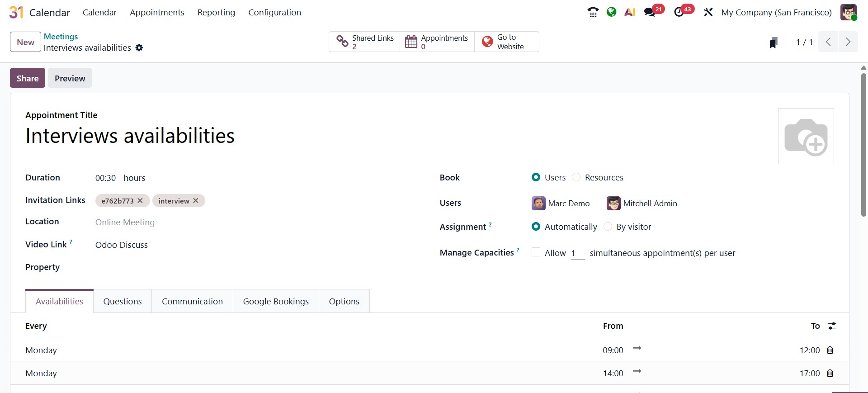The width and height of the screenshot is (868, 393).
Task: Open the activities clock icon
Action: click(x=679, y=12)
